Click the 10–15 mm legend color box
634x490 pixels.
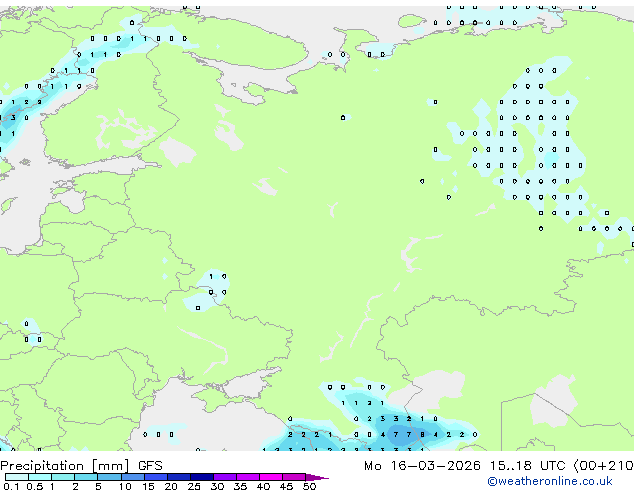point(132,477)
